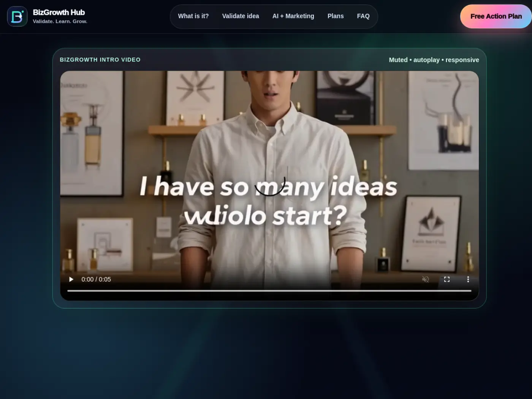This screenshot has width=532, height=399.
Task: Click the "BIZGROWTH INTRO VIDEO" label
Action: click(100, 60)
